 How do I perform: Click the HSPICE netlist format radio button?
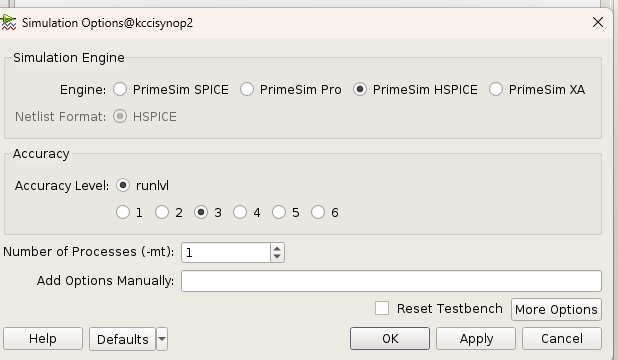tap(120, 117)
